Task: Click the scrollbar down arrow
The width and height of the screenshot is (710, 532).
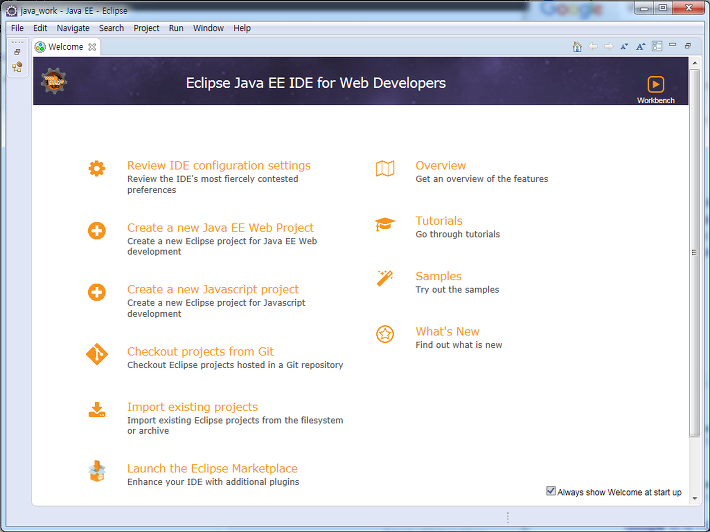Action: (x=695, y=498)
